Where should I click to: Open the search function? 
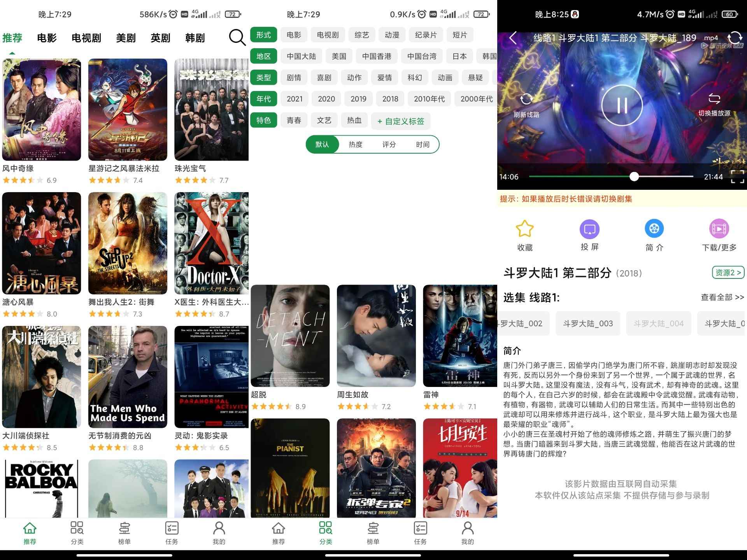pyautogui.click(x=235, y=37)
